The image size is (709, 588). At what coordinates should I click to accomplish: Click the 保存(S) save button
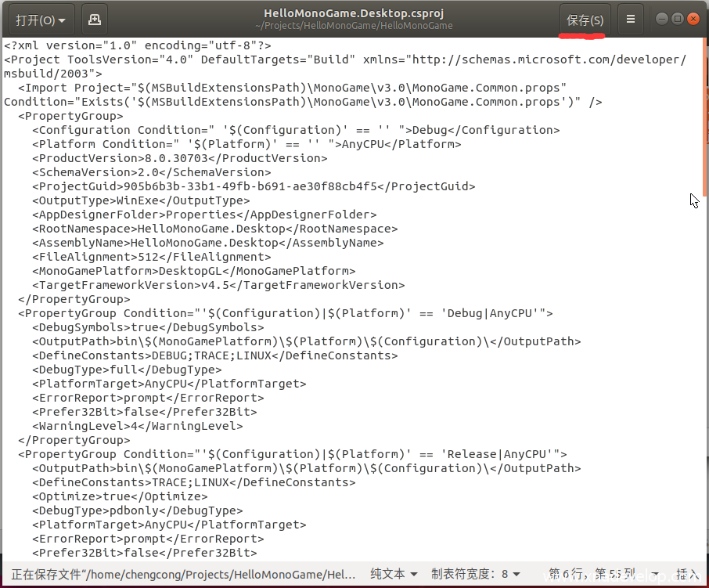585,20
